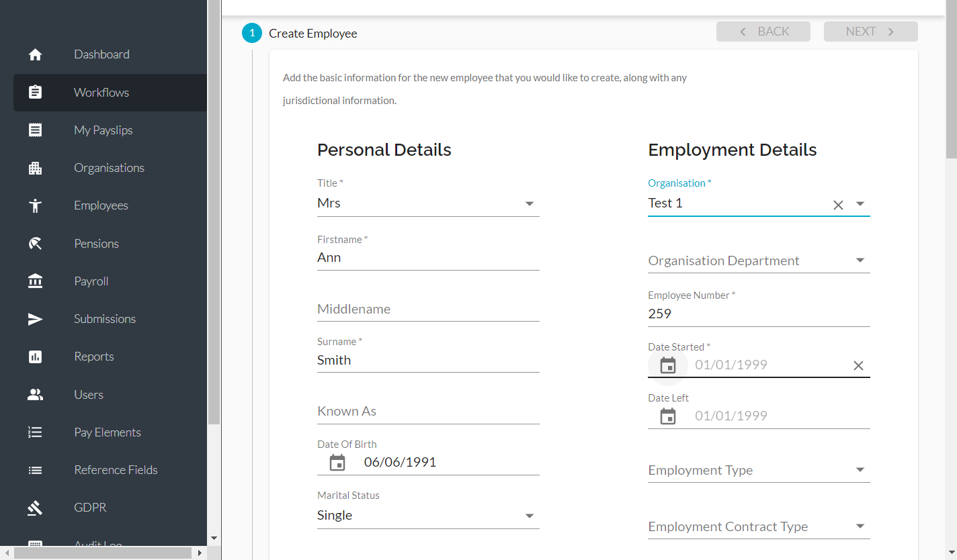The height and width of the screenshot is (560, 957).
Task: Click the Reports chart icon
Action: coord(36,357)
